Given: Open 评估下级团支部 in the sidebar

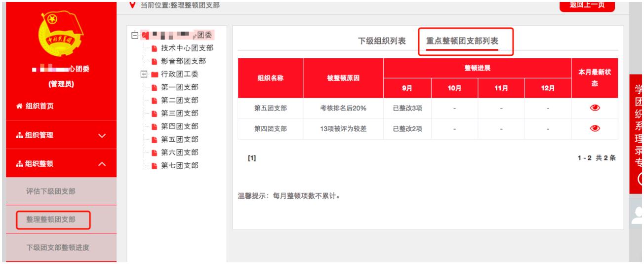Looking at the screenshot, I should [51, 190].
